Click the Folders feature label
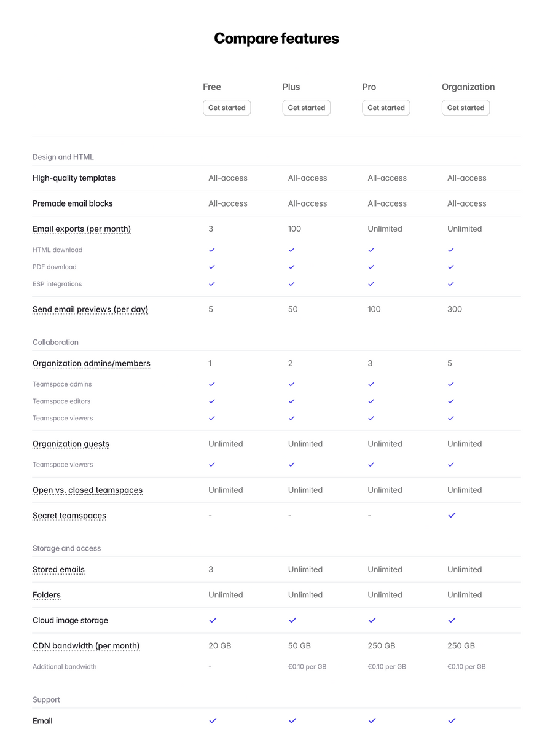 pos(46,594)
